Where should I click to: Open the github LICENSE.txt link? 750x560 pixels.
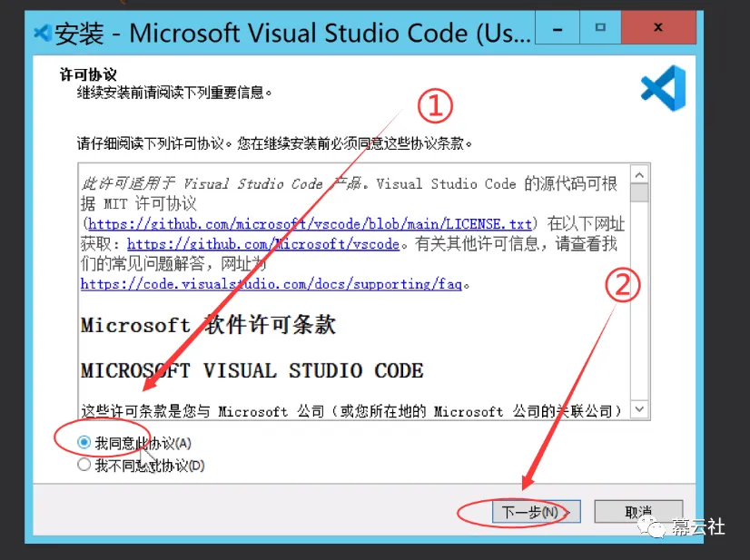[310, 224]
